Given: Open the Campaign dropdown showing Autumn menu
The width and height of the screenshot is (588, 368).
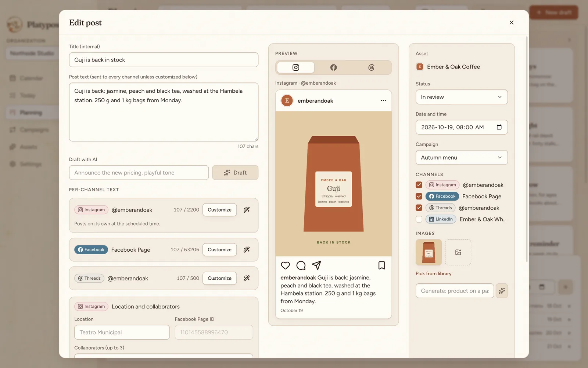Looking at the screenshot, I should click(462, 157).
